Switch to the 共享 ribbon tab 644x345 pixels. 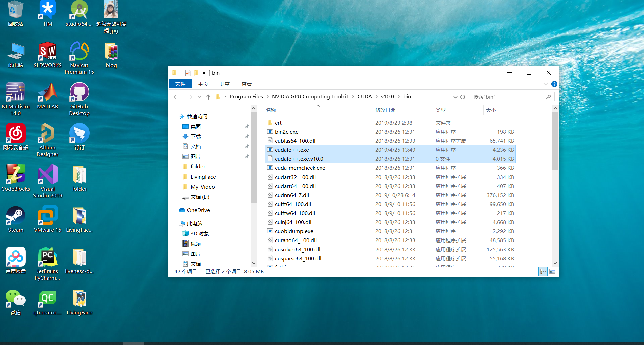224,84
